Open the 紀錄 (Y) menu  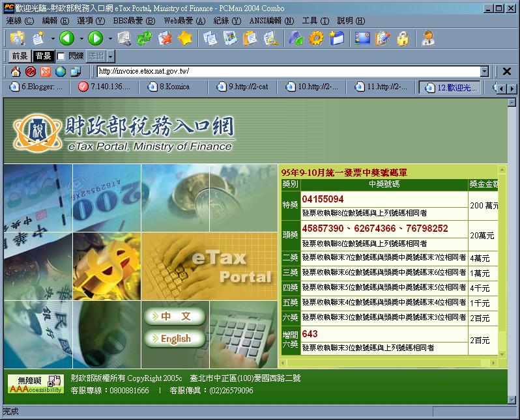coord(227,21)
